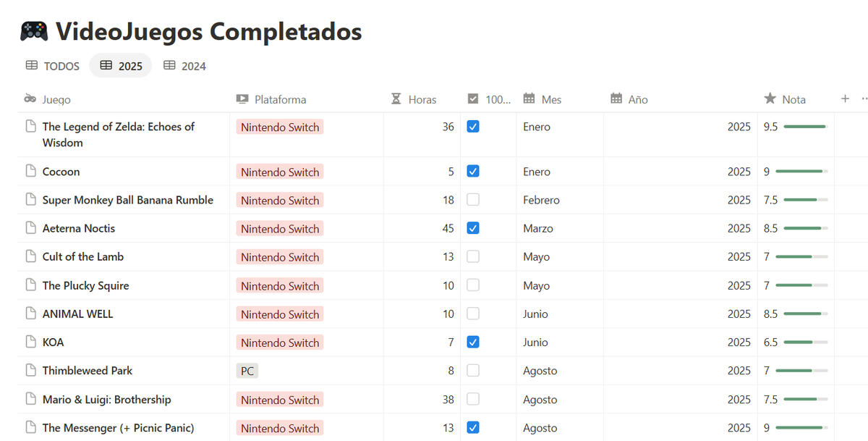The image size is (868, 441).
Task: Click Mes cell Enero for Zelda row
Action: (560, 135)
